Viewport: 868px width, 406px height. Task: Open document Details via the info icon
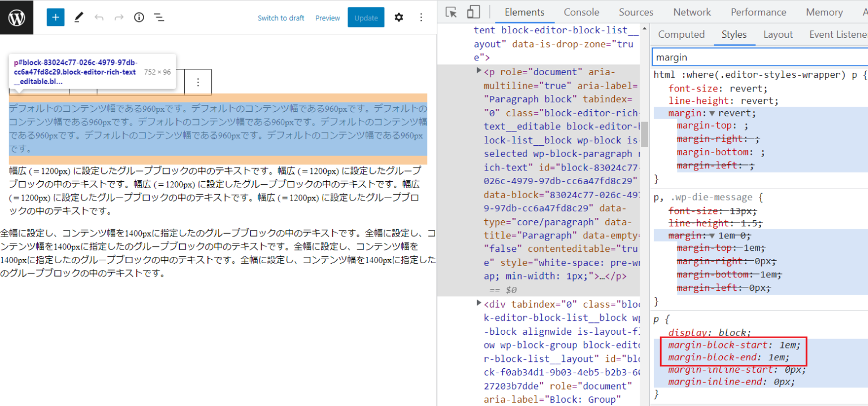138,17
